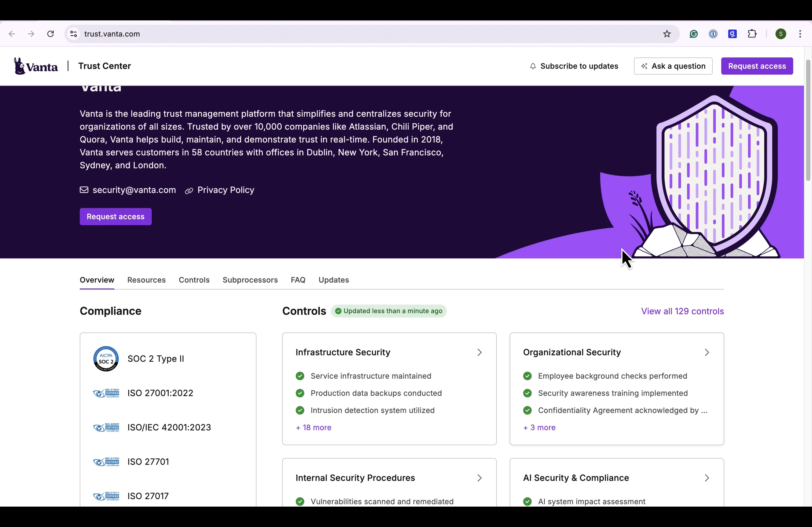The width and height of the screenshot is (812, 527).
Task: Switch to the Subprocessors tab
Action: click(250, 280)
